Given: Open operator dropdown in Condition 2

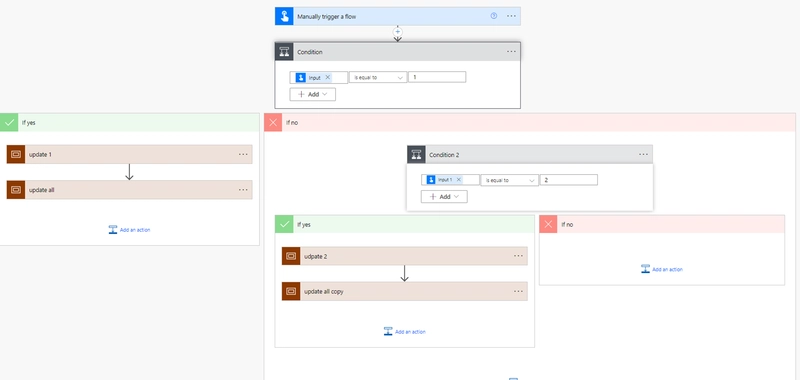Looking at the screenshot, I should [510, 180].
